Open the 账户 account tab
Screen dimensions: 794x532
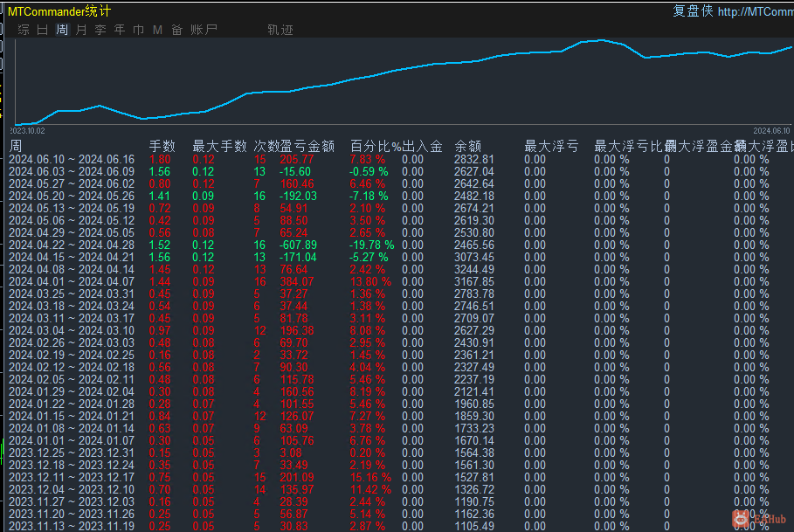click(204, 30)
